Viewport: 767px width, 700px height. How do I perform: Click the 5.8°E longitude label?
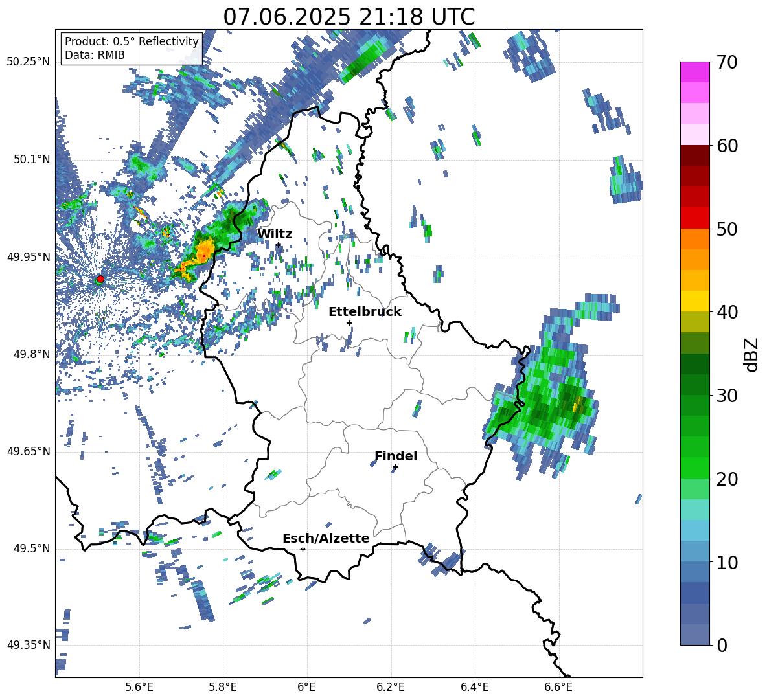pos(223,687)
